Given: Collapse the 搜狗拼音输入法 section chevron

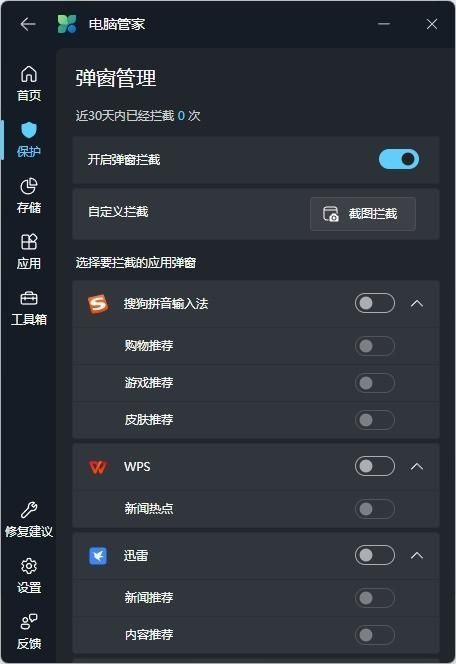Looking at the screenshot, I should (x=417, y=303).
